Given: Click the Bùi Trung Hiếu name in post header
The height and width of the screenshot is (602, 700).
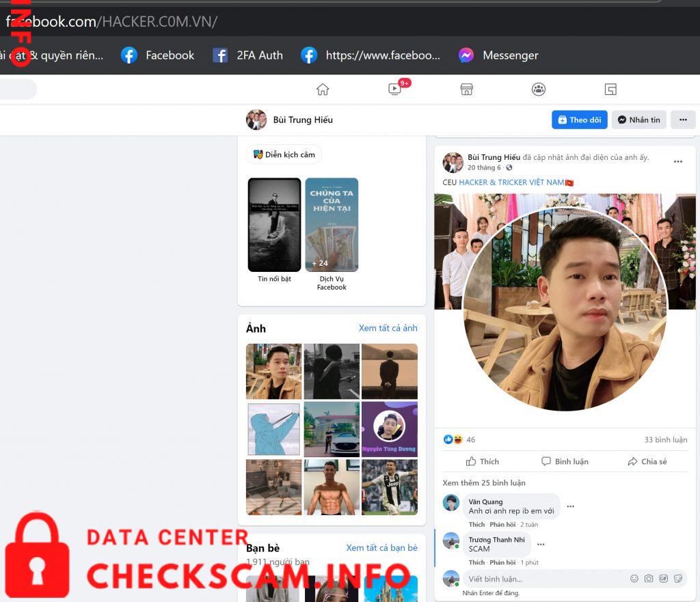Looking at the screenshot, I should click(494, 158).
